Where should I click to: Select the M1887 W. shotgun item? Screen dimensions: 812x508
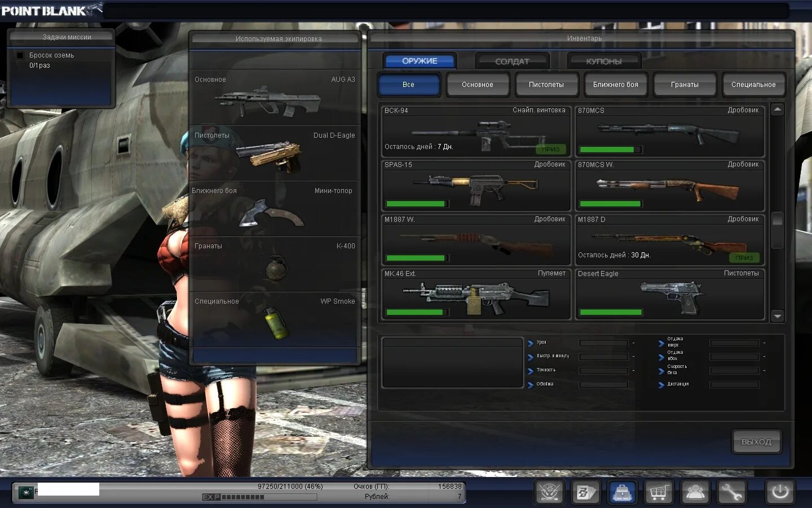point(476,239)
